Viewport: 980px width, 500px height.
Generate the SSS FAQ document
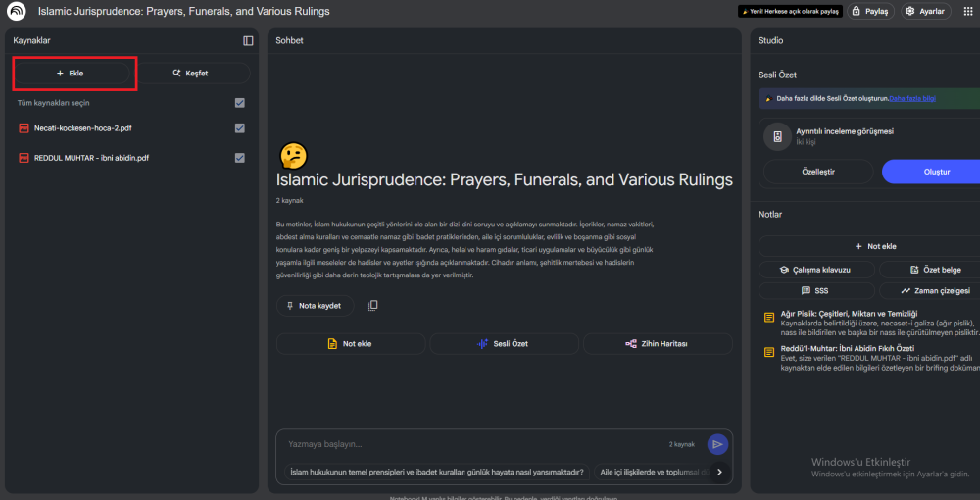coord(816,291)
